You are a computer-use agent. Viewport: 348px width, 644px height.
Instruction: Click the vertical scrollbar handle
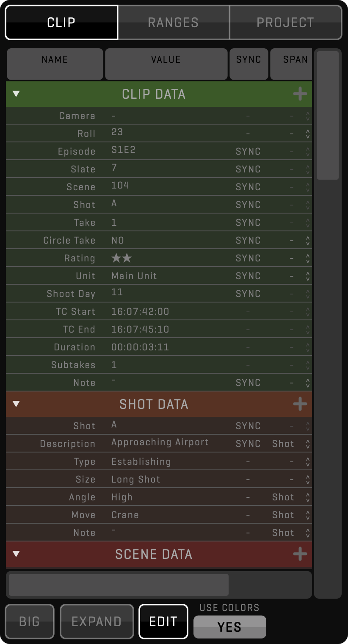[328, 115]
